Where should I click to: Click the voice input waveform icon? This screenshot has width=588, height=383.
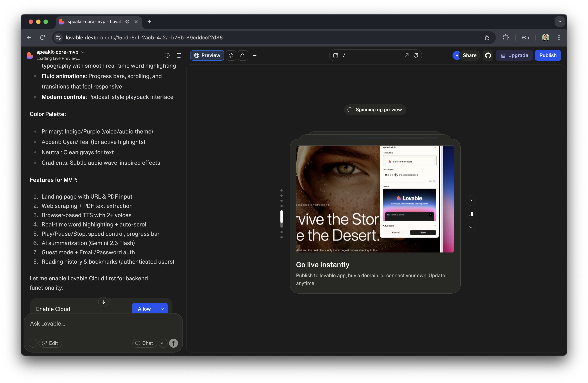click(163, 343)
